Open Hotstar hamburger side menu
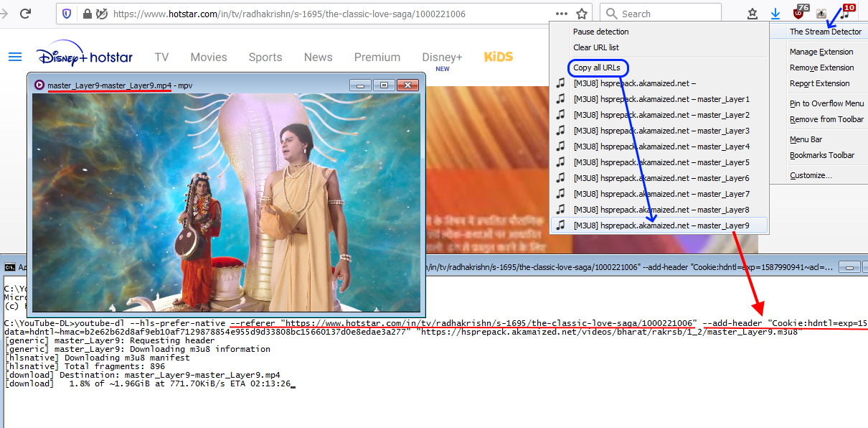Viewport: 868px width, 428px height. coord(15,57)
